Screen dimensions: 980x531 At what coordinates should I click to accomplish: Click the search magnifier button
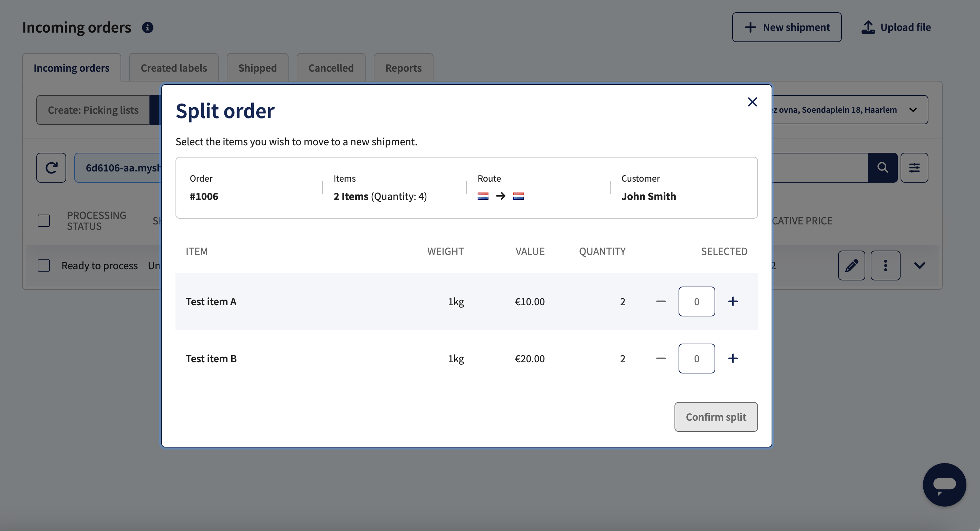883,168
